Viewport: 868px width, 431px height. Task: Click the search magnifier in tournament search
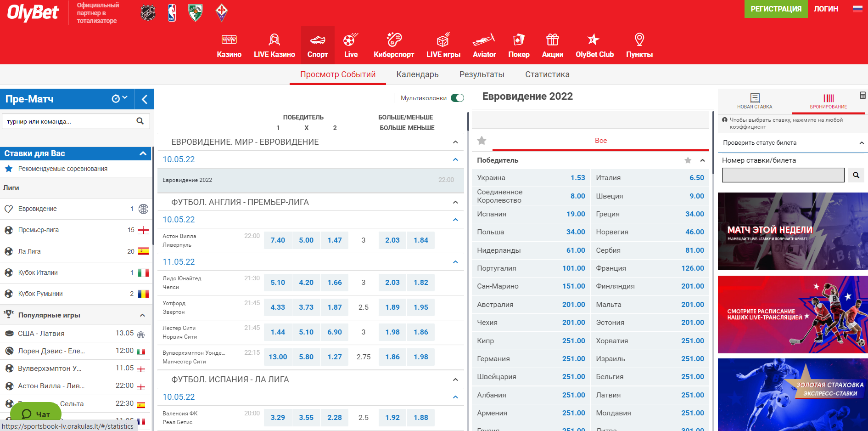(x=140, y=121)
